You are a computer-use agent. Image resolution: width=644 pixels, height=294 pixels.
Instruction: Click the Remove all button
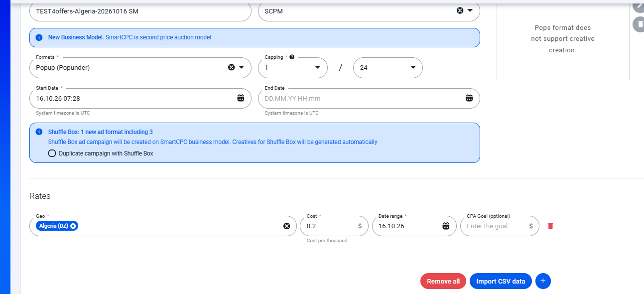click(443, 281)
